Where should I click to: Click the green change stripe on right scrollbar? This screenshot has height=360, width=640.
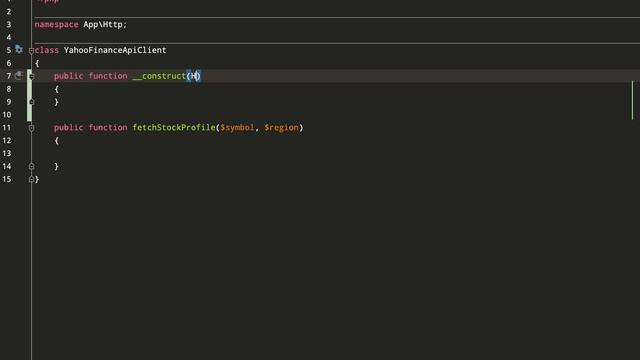633,100
